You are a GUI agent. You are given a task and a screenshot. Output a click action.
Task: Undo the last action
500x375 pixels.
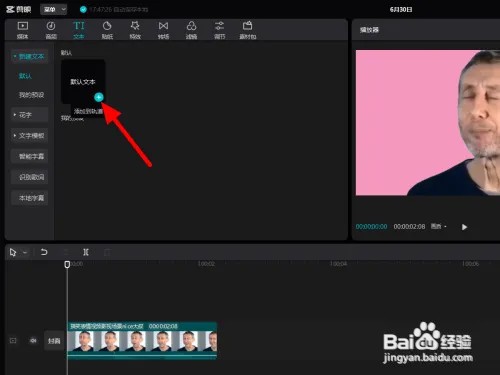[x=44, y=252]
